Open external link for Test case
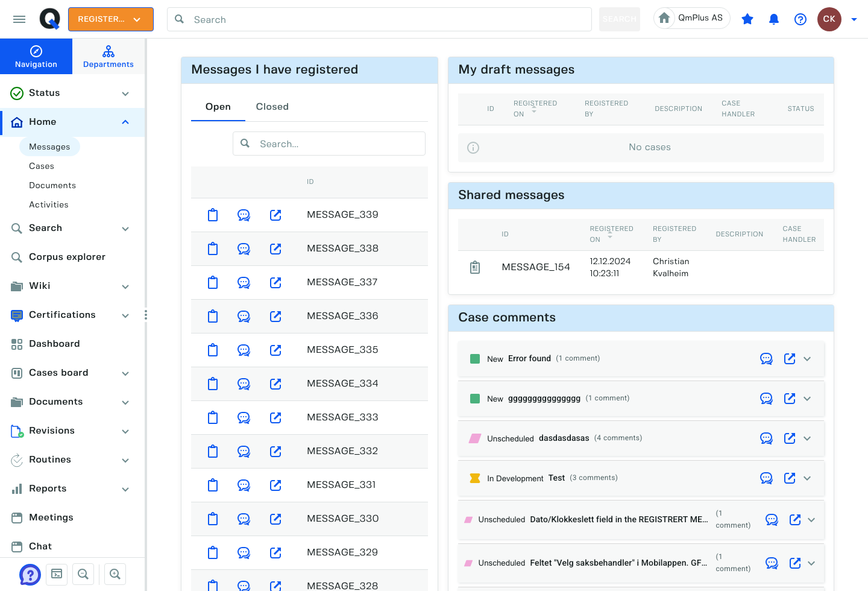This screenshot has width=868, height=591. [790, 478]
